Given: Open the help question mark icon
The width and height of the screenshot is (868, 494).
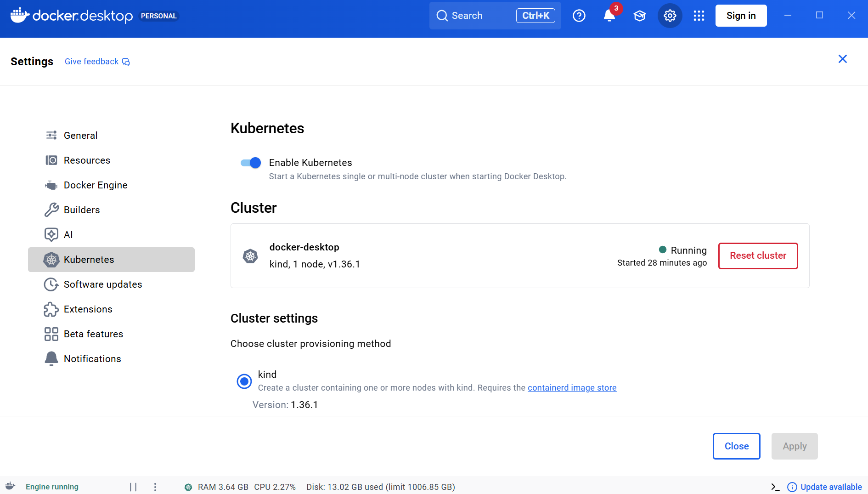Looking at the screenshot, I should coord(579,16).
